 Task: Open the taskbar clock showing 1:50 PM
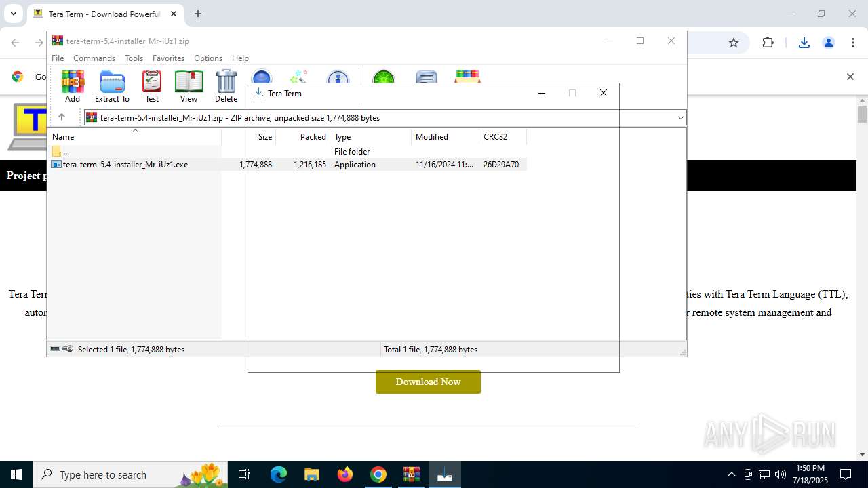point(810,474)
